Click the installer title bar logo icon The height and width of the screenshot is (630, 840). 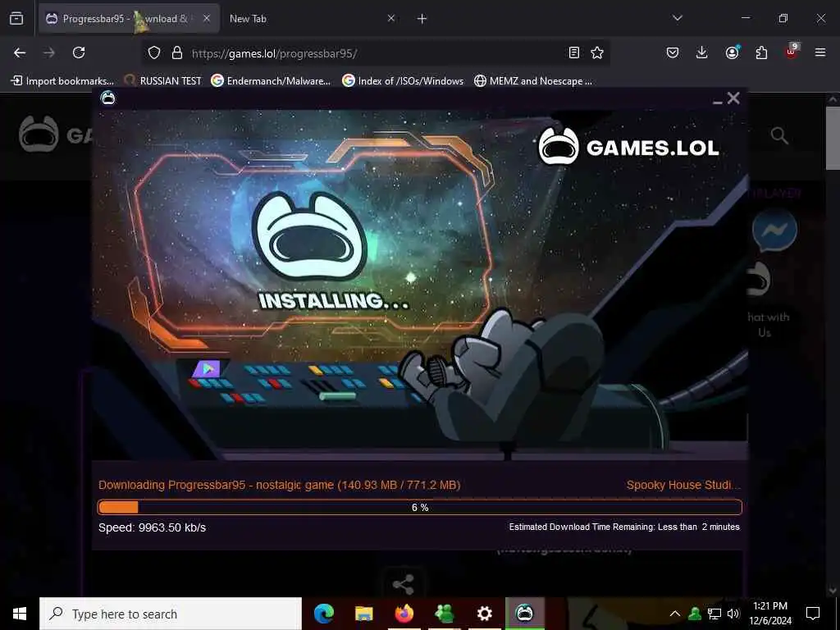coord(107,98)
